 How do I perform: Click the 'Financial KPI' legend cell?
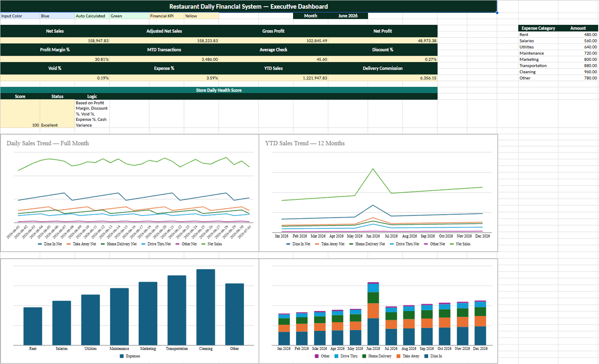pyautogui.click(x=167, y=16)
